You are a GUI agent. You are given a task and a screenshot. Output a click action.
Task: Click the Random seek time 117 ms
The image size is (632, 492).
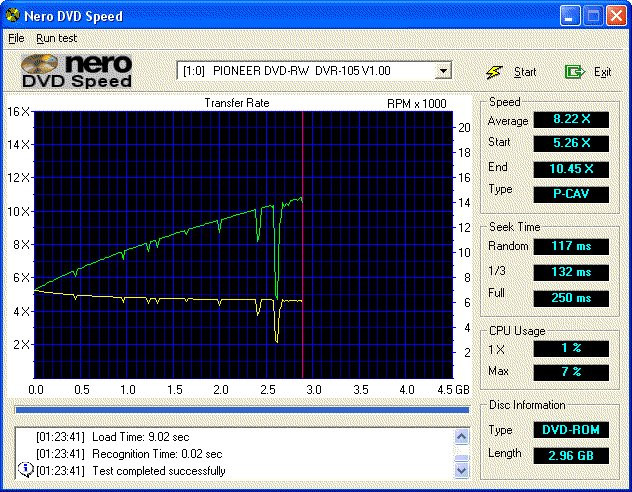(571, 246)
